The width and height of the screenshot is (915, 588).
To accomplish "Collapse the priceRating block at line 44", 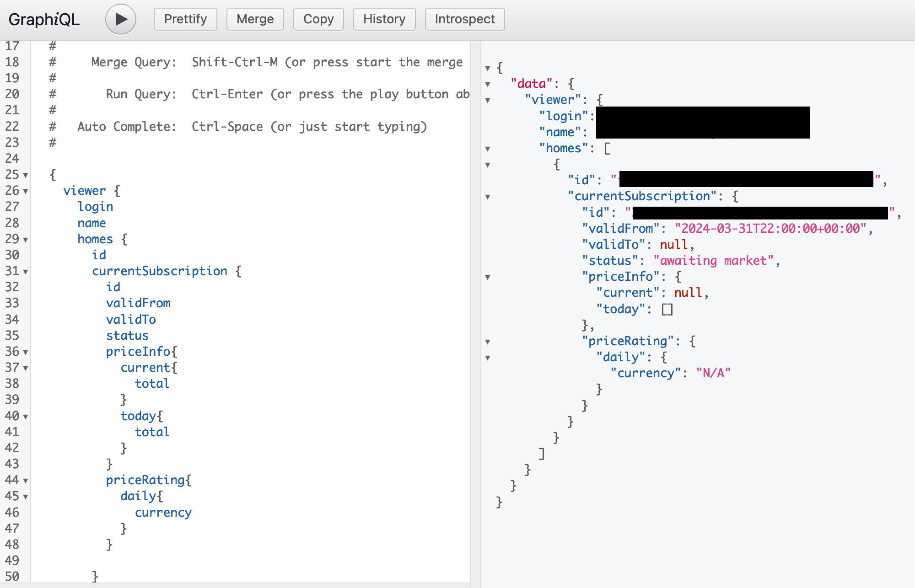I will pyautogui.click(x=26, y=481).
